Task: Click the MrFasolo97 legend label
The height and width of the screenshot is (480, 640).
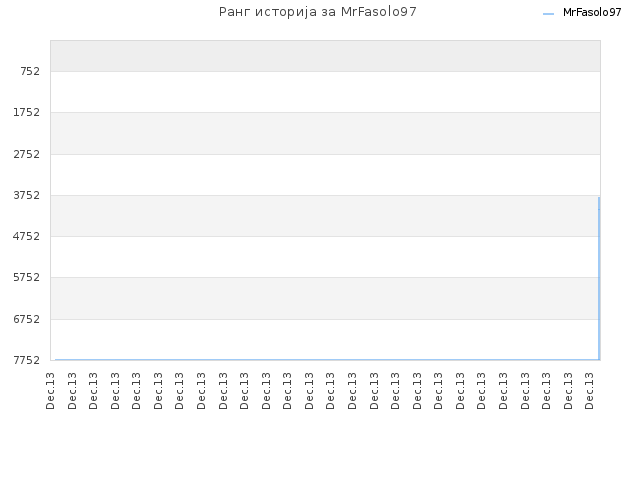Action: coord(592,13)
